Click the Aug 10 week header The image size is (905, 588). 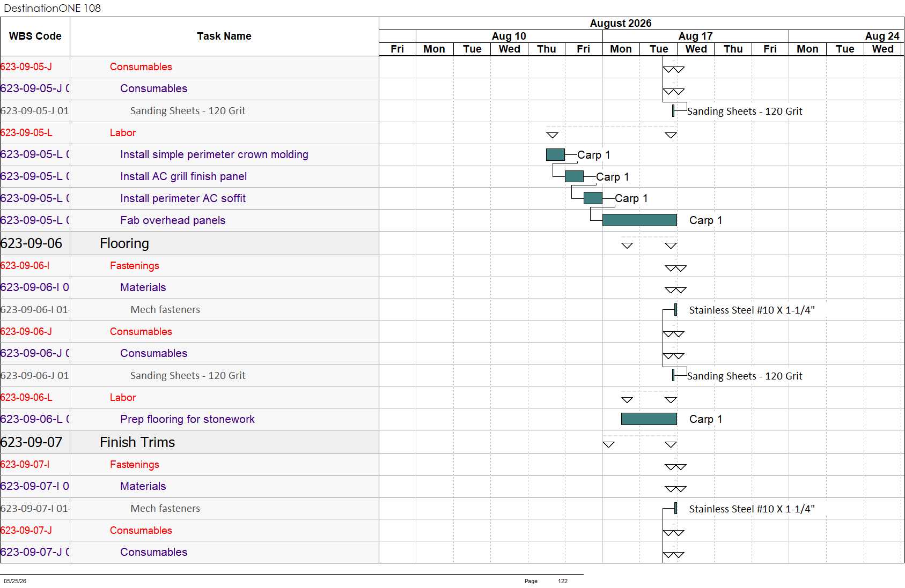[x=509, y=36]
